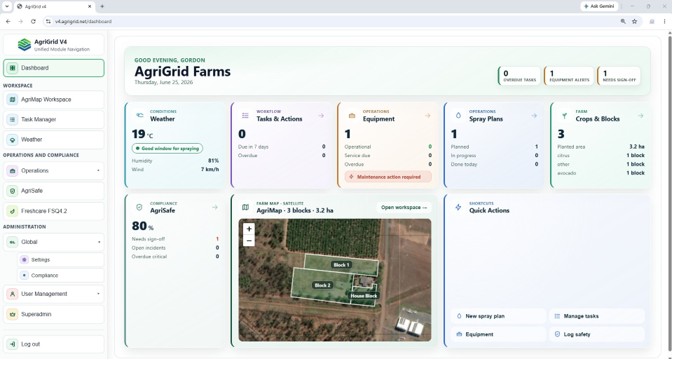
Task: Click the Weather cloud icon in the sidebar
Action: click(12, 140)
